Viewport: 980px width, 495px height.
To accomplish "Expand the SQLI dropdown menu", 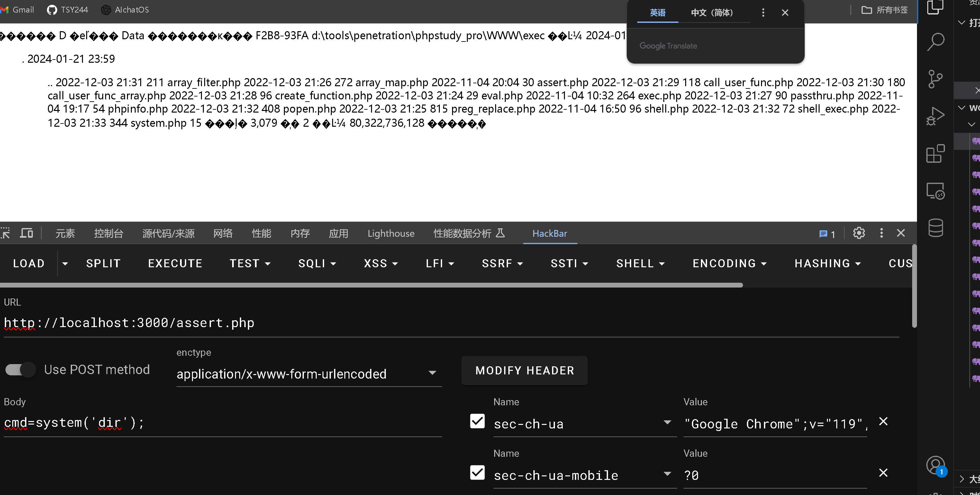I will click(317, 263).
